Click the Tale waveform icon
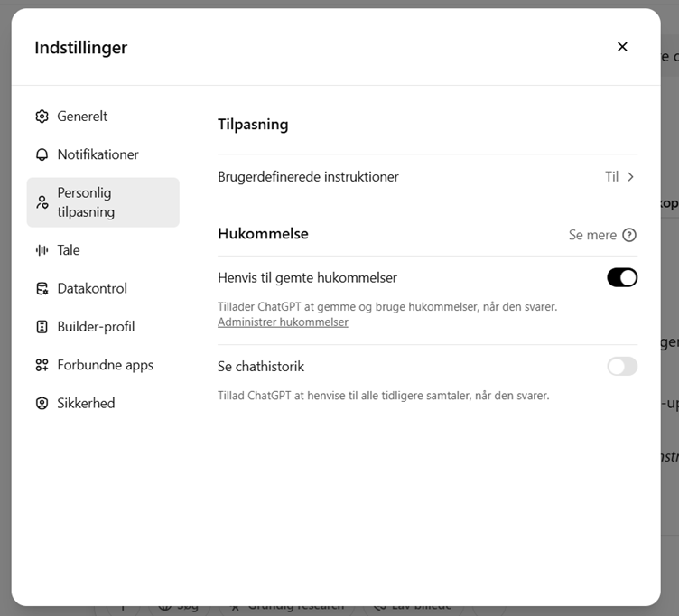The height and width of the screenshot is (616, 679). pos(42,250)
